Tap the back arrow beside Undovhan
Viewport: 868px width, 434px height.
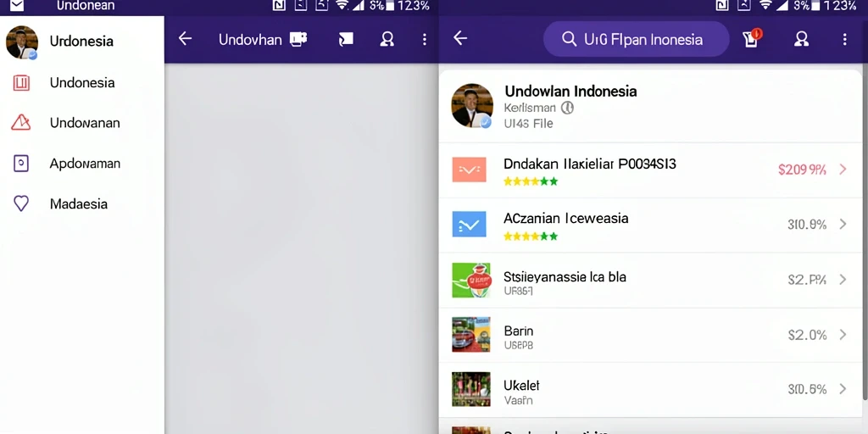click(185, 39)
